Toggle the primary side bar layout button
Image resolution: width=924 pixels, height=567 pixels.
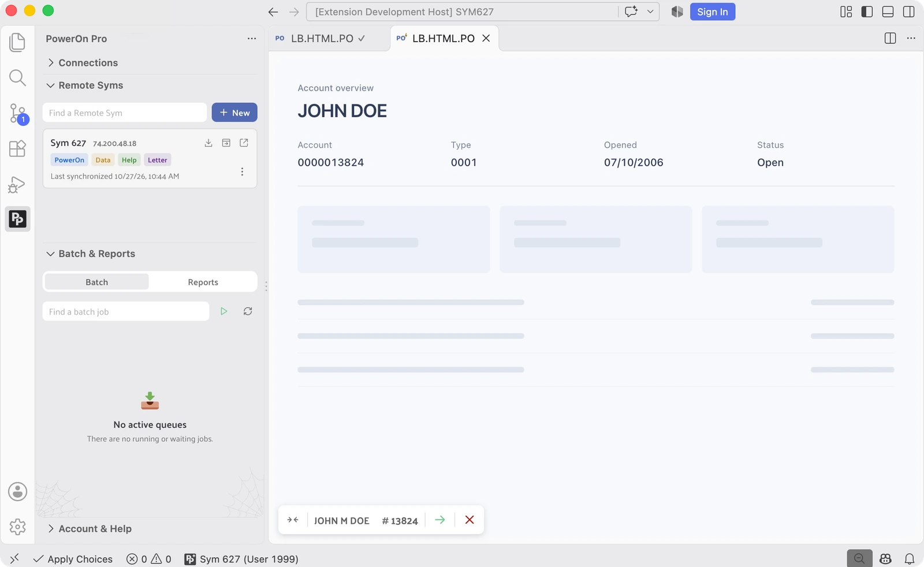(x=867, y=12)
